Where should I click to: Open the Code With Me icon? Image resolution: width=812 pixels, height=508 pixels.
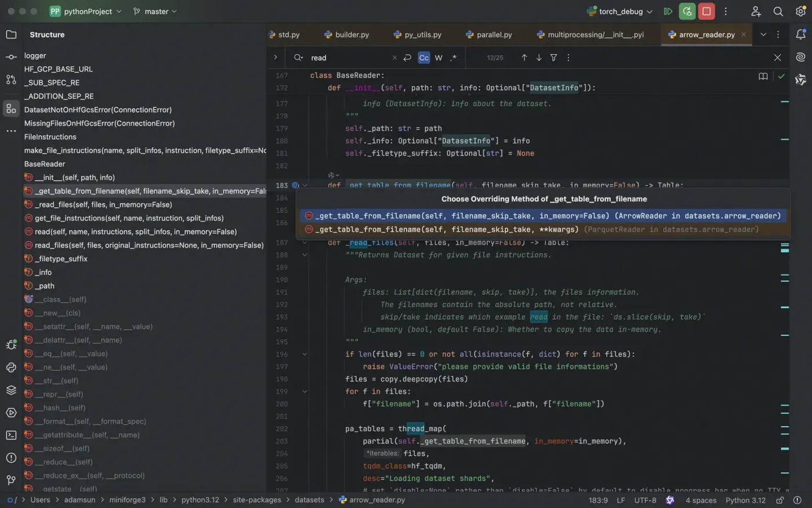756,12
